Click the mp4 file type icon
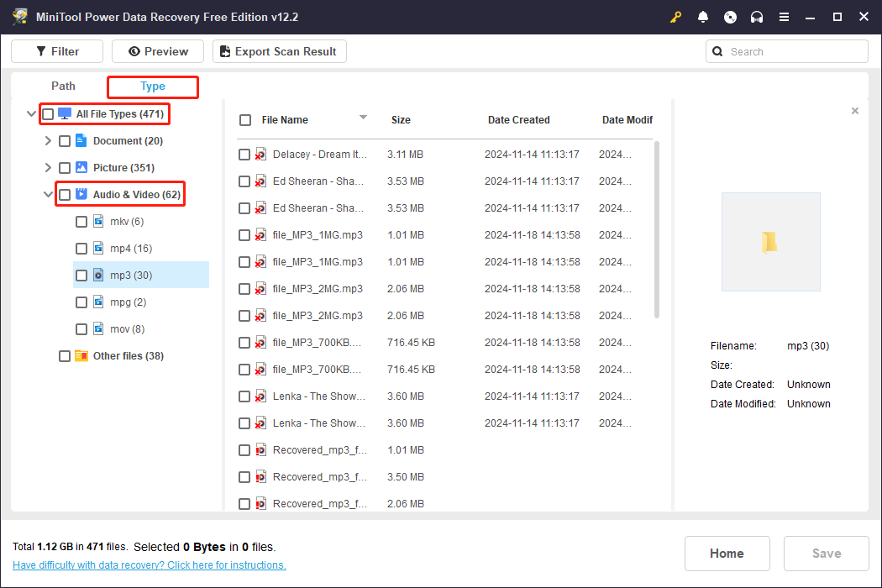 98,248
